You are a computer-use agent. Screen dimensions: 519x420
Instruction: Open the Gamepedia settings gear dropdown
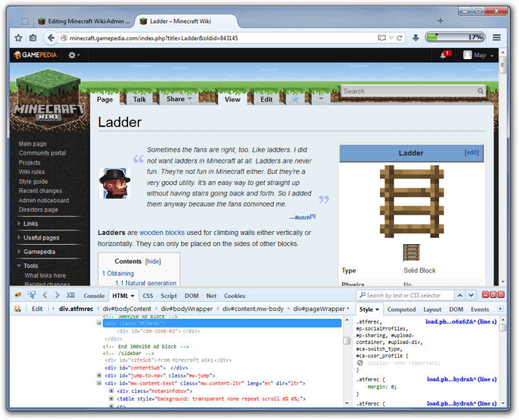click(x=74, y=55)
